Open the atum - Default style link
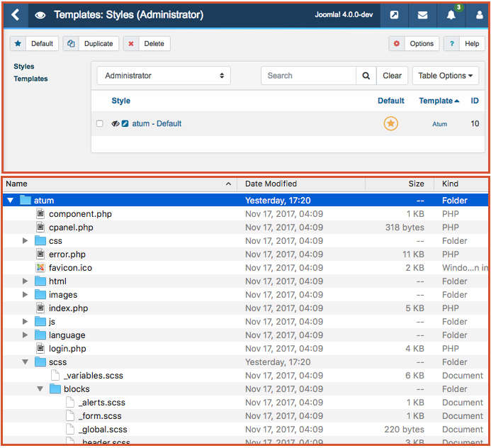Image resolution: width=491 pixels, height=448 pixels. coord(157,124)
